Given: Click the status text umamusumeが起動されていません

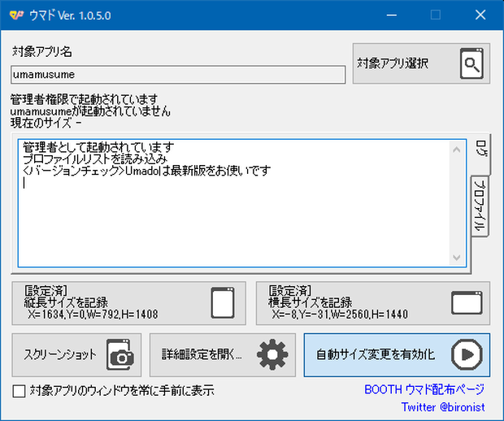Looking at the screenshot, I should point(90,111).
